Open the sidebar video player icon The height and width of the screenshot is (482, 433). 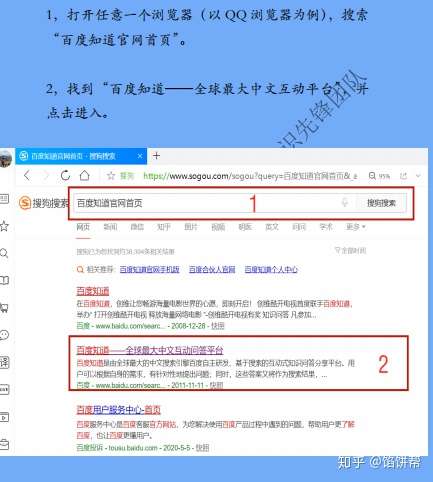(x=4, y=417)
